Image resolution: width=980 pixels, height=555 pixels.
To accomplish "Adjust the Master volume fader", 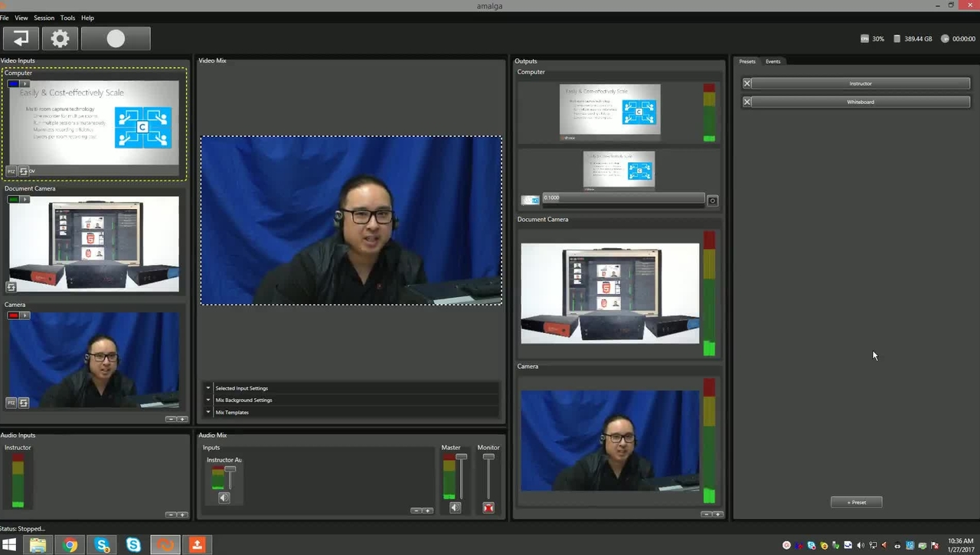I will [x=461, y=457].
